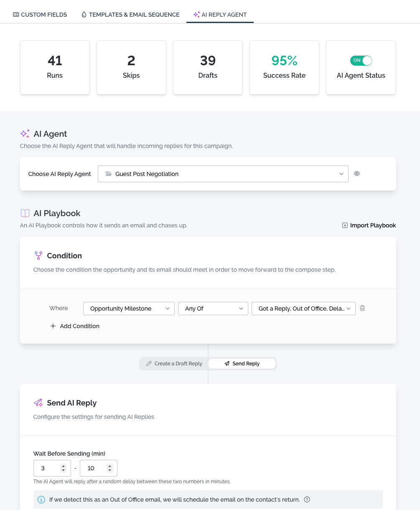The height and width of the screenshot is (510, 420).
Task: Open the Custom Fields tab
Action: [x=40, y=15]
